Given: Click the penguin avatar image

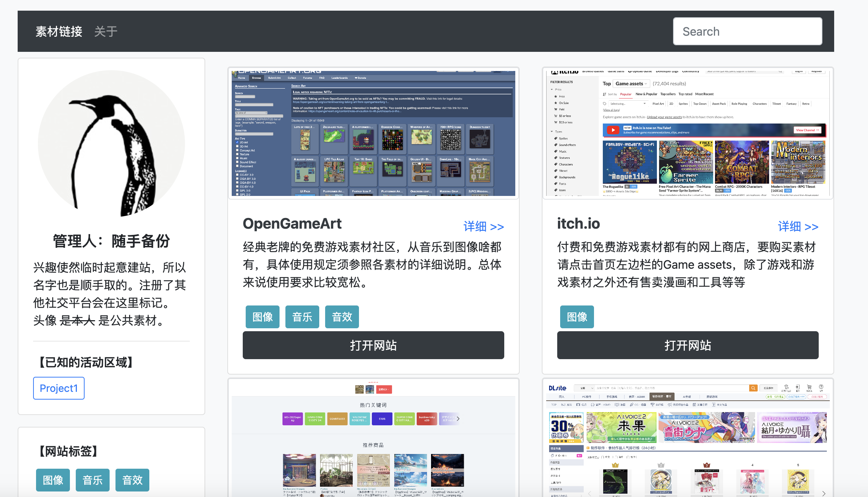Looking at the screenshot, I should (111, 144).
